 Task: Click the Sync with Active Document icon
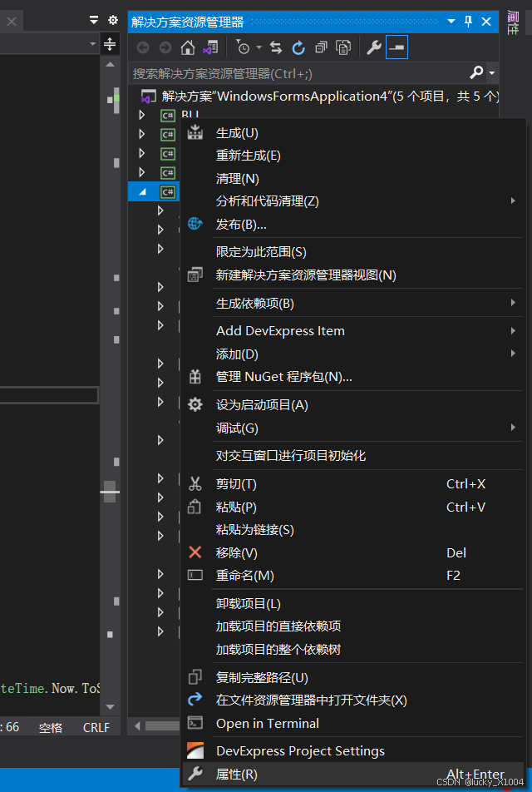(275, 47)
